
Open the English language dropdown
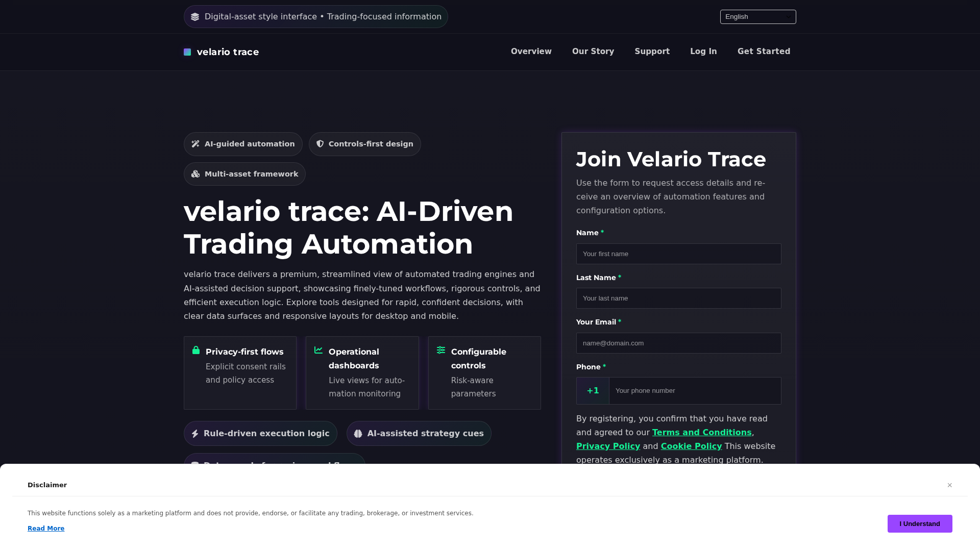pos(758,17)
